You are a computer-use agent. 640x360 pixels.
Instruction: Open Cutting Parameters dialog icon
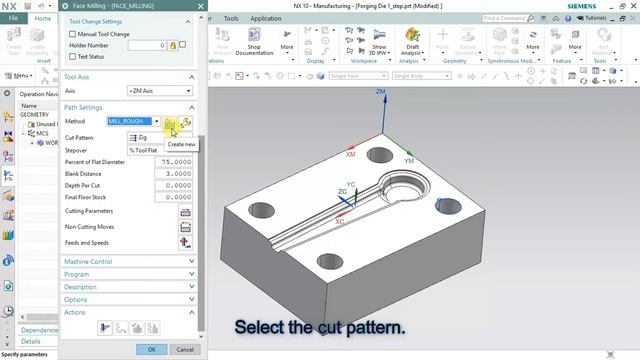point(185,212)
